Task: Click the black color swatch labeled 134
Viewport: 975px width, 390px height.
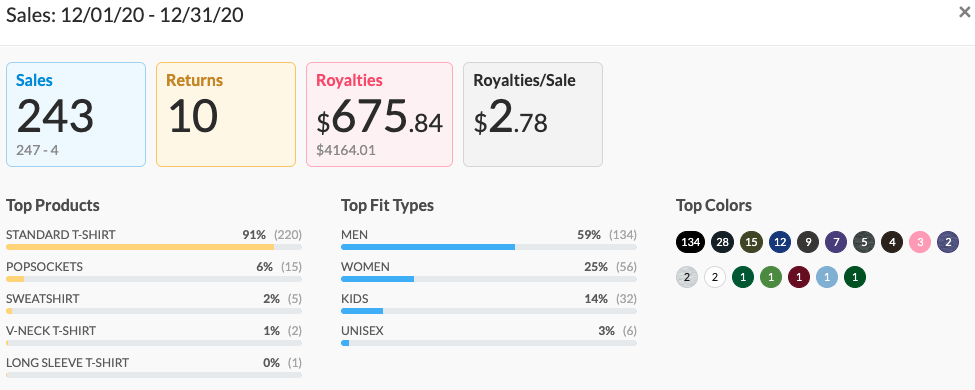Action: (690, 242)
